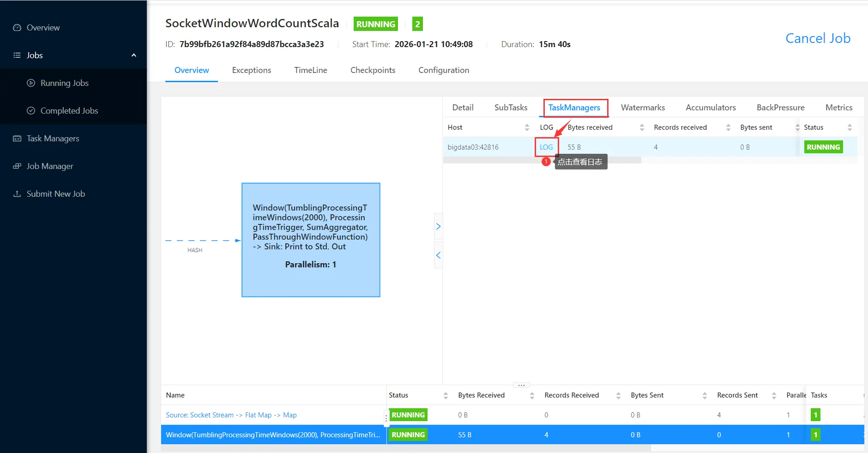Click the Jobs list icon in sidebar

tap(17, 55)
